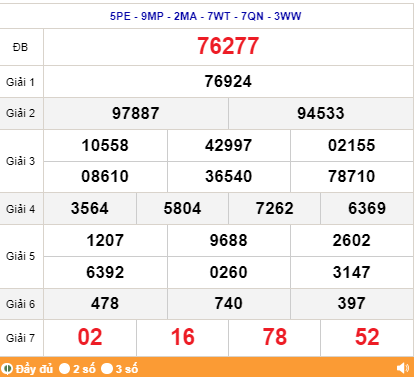416x377 pixels.
Task: Click Giải 3 number 08610
Action: tap(105, 176)
